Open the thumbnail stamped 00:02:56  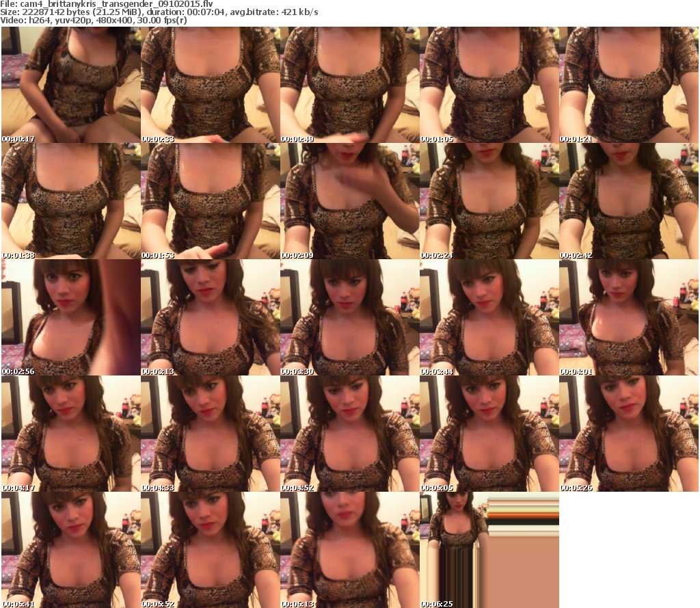click(x=71, y=317)
